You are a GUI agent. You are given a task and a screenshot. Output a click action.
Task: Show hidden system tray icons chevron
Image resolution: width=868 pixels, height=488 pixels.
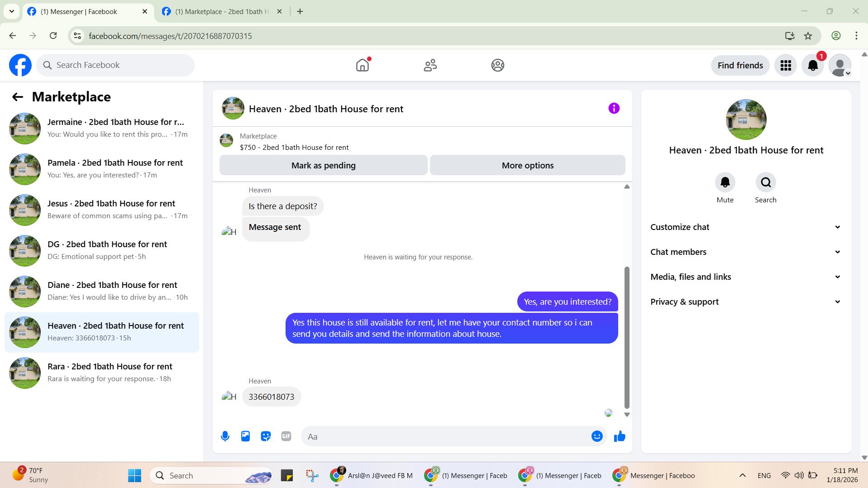pos(742,475)
